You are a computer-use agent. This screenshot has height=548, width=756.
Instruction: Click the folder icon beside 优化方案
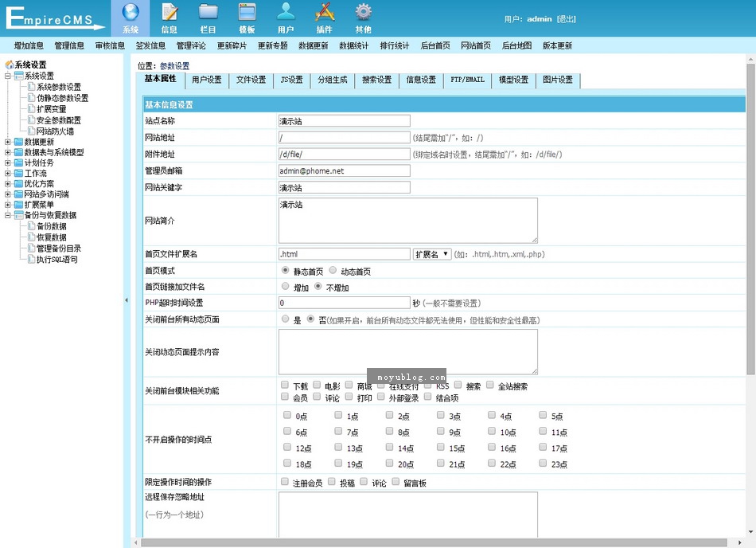coord(19,184)
